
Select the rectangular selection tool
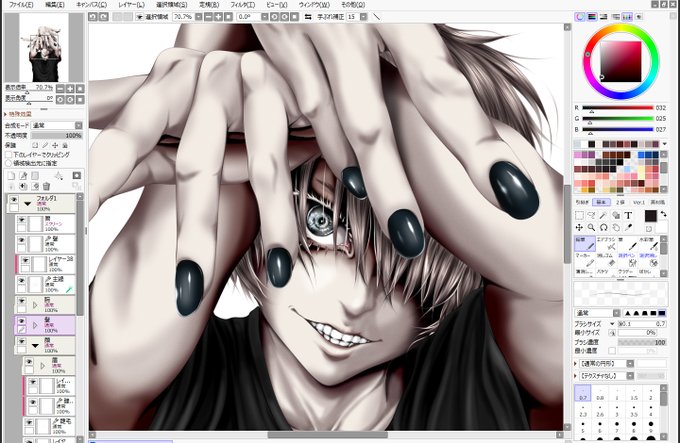pyautogui.click(x=579, y=215)
